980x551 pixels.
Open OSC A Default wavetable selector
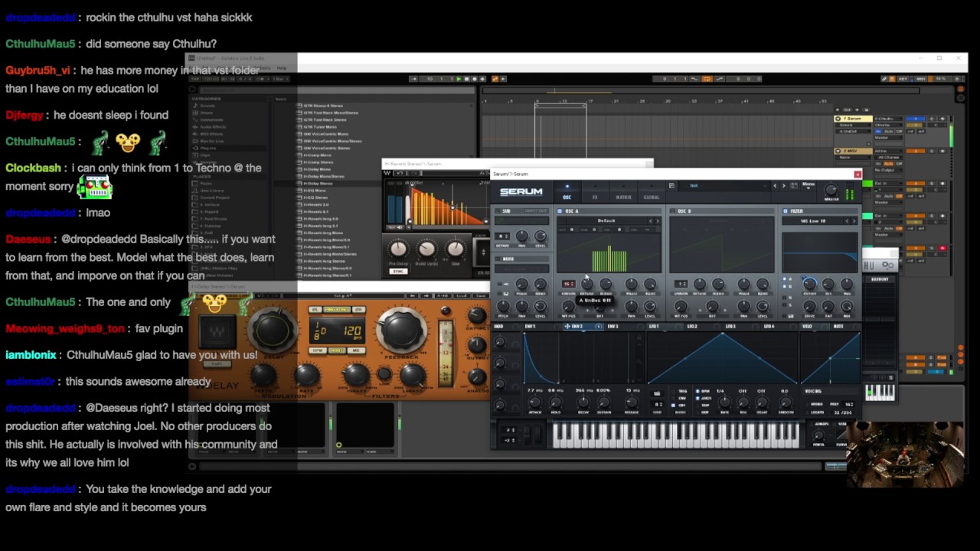pos(606,220)
